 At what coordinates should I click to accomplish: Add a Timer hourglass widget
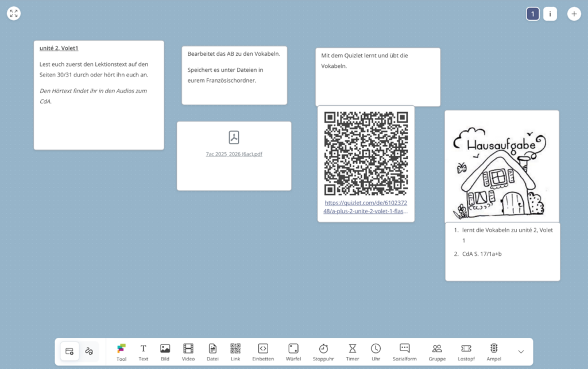tap(353, 352)
